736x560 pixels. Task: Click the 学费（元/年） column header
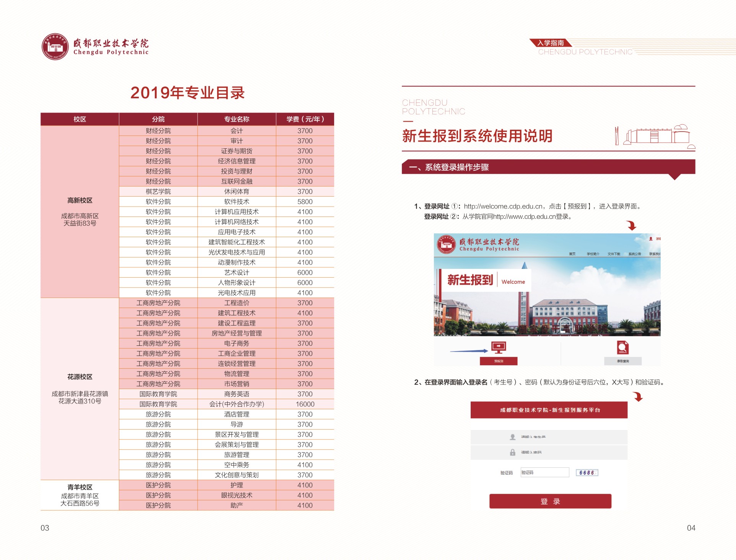click(x=305, y=119)
